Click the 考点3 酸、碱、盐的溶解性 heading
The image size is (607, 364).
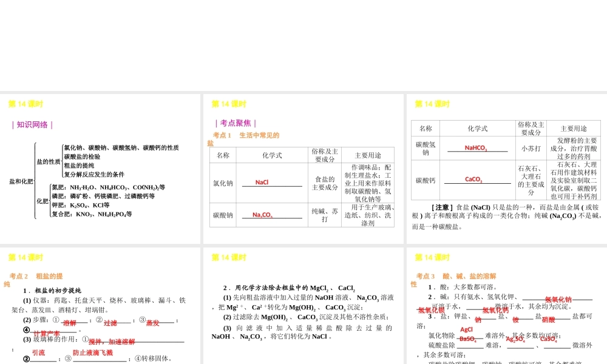453,280
